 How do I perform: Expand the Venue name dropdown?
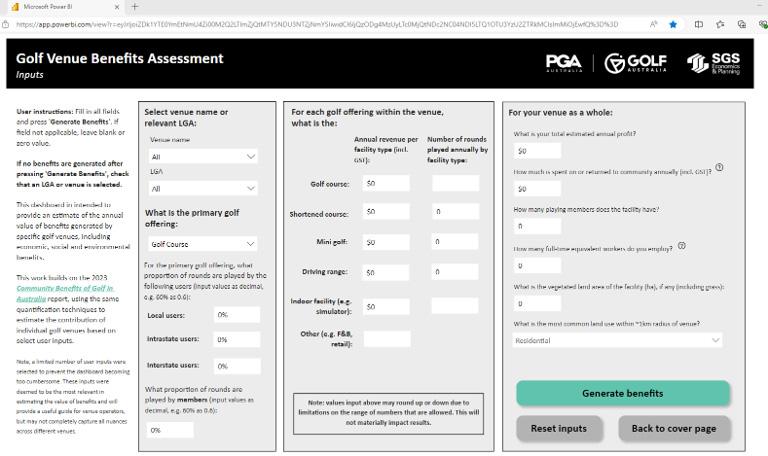(203, 157)
